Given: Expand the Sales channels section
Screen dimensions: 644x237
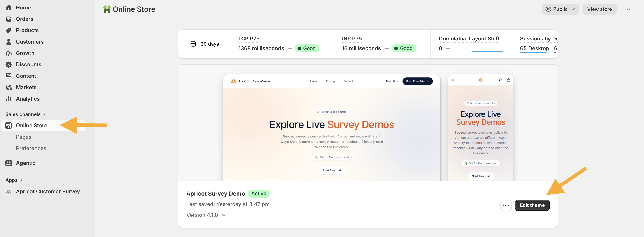Looking at the screenshot, I should tap(25, 114).
